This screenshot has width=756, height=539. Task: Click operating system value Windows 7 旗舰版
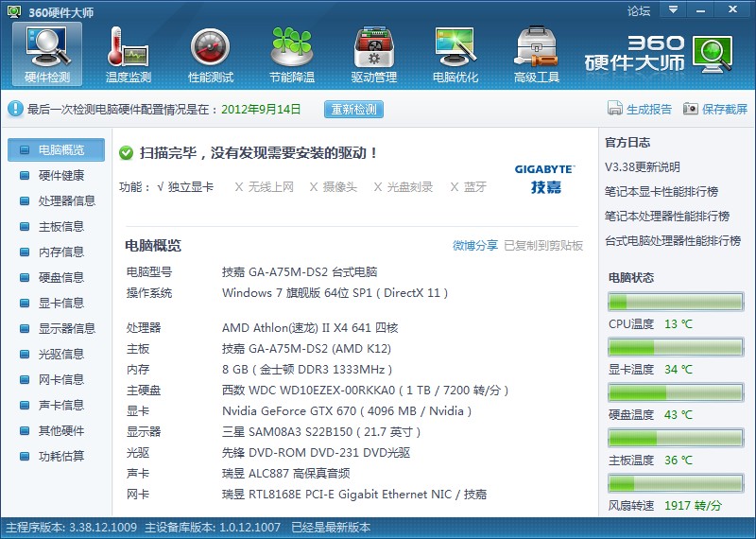(335, 293)
